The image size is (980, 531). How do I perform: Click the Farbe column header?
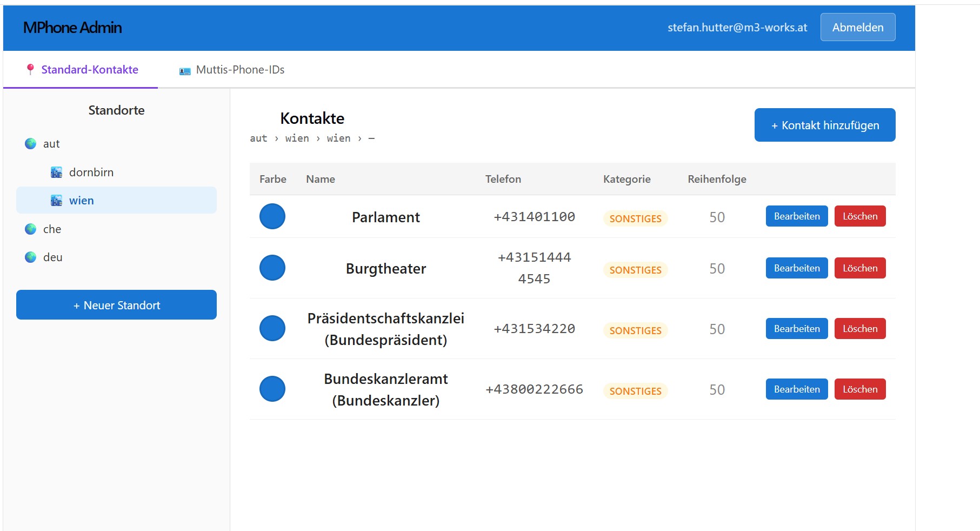(273, 179)
